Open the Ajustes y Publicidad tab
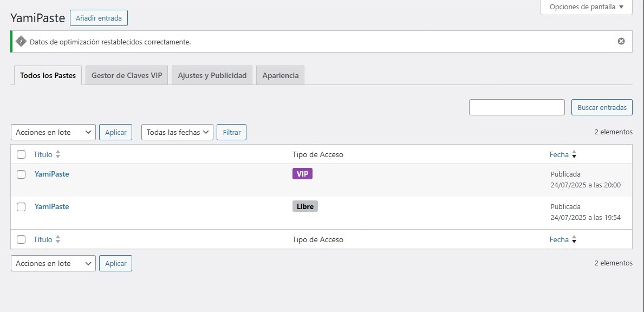 click(212, 75)
